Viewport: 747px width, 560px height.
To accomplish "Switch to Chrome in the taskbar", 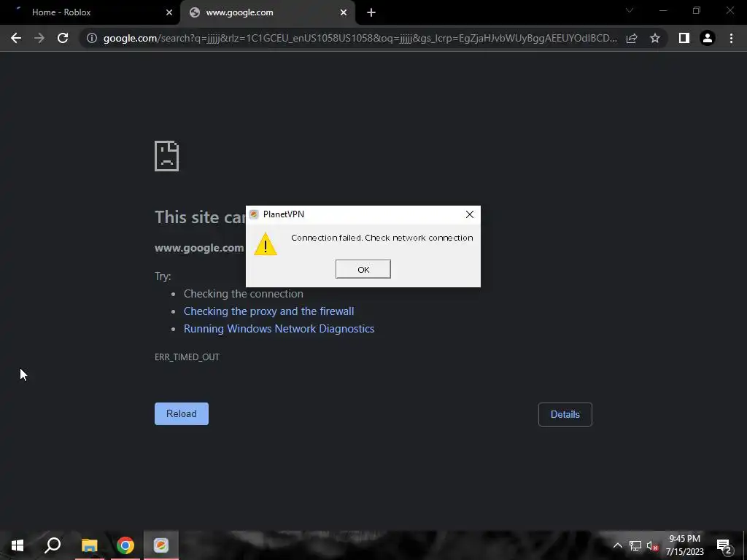I will click(125, 545).
